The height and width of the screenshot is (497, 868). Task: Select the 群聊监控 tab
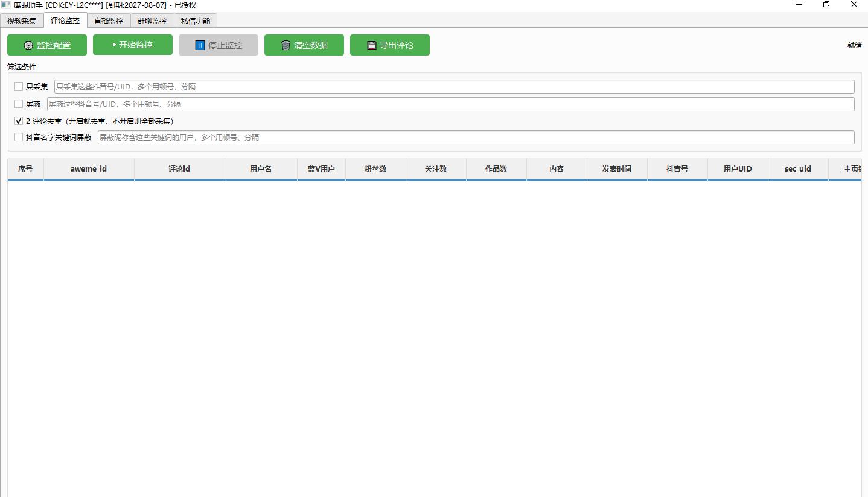tap(152, 21)
